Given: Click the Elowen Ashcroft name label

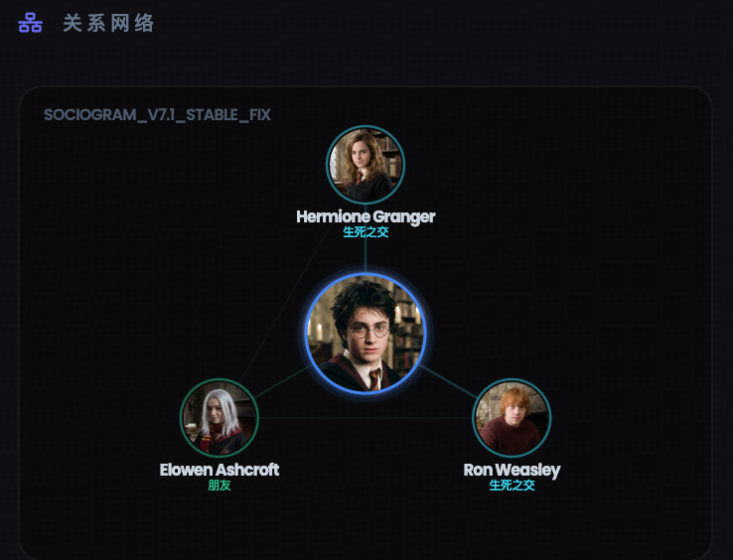Looking at the screenshot, I should pos(220,470).
